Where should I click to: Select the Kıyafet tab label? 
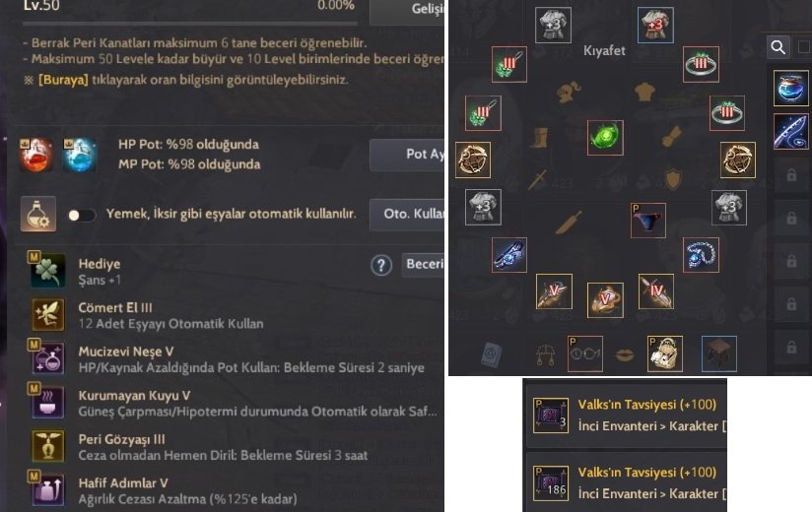click(604, 50)
